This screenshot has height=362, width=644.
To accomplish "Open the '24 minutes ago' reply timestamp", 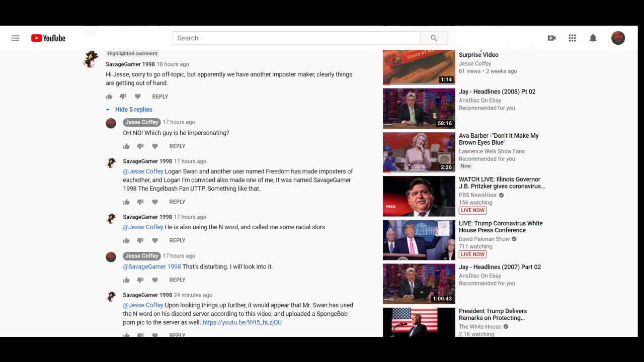I will tap(193, 295).
